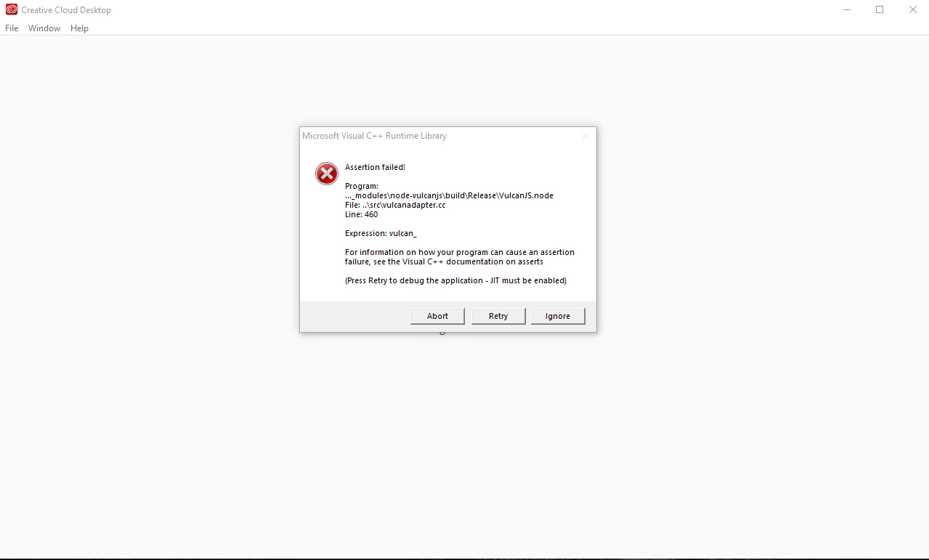Image resolution: width=929 pixels, height=560 pixels.
Task: Click the 'Assertion failed!' heading text
Action: [x=375, y=167]
